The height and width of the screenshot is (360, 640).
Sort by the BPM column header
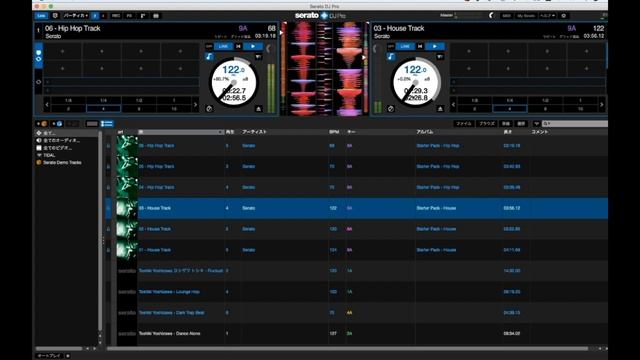[x=334, y=132]
